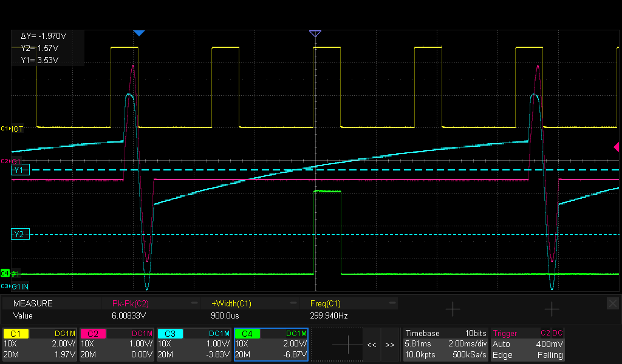Click the blue trigger position marker at top
The image size is (622, 364).
(x=139, y=33)
